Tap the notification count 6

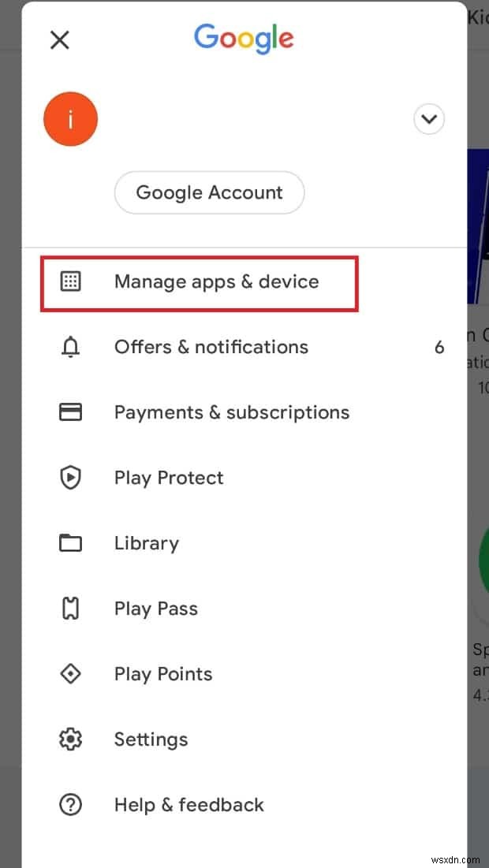(439, 347)
